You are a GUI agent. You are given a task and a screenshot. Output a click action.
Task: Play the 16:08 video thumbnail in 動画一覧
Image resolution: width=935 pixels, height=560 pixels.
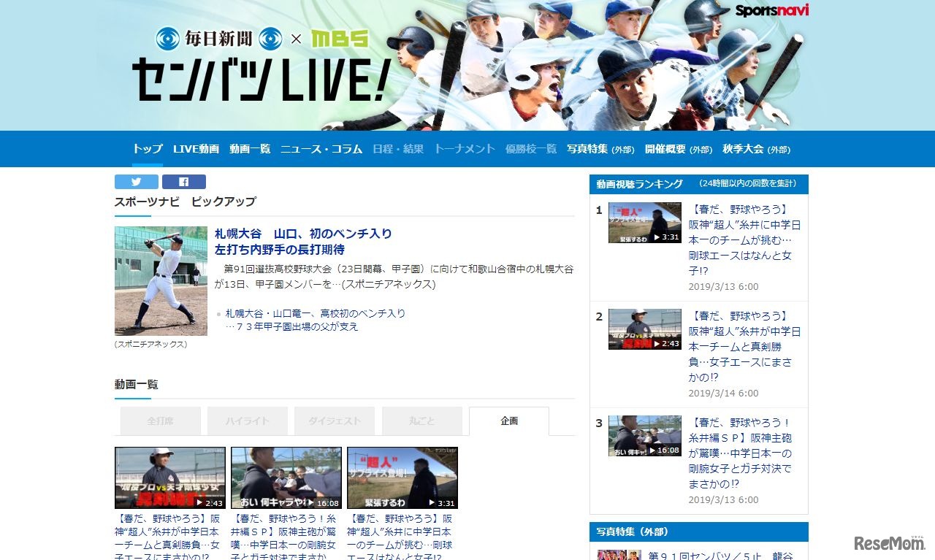coord(286,477)
